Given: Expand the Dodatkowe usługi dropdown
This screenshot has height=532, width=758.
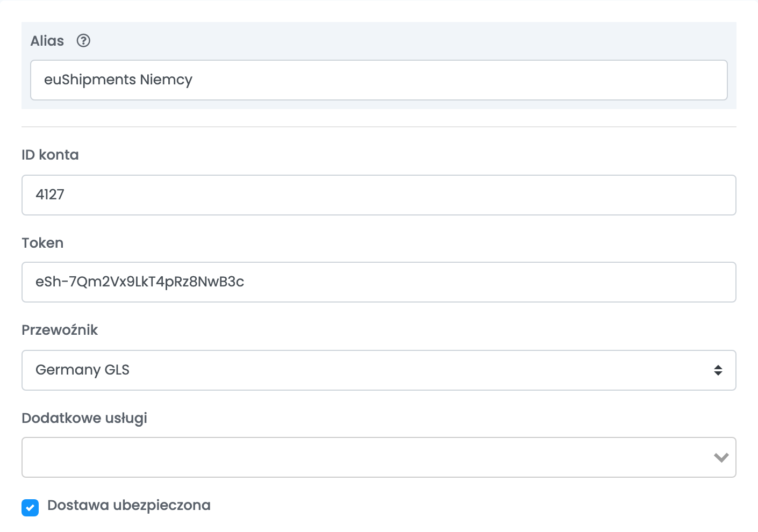Looking at the screenshot, I should [x=379, y=457].
